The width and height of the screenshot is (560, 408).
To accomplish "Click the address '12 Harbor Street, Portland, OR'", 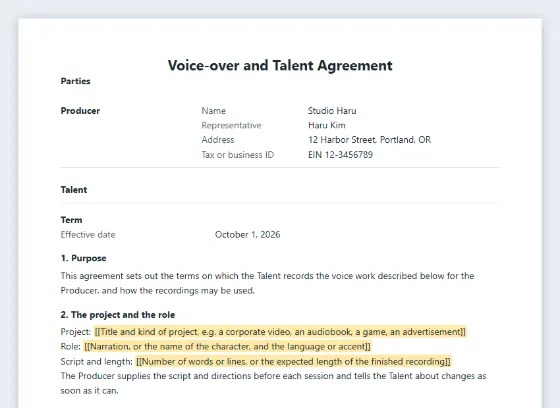I will [x=369, y=140].
